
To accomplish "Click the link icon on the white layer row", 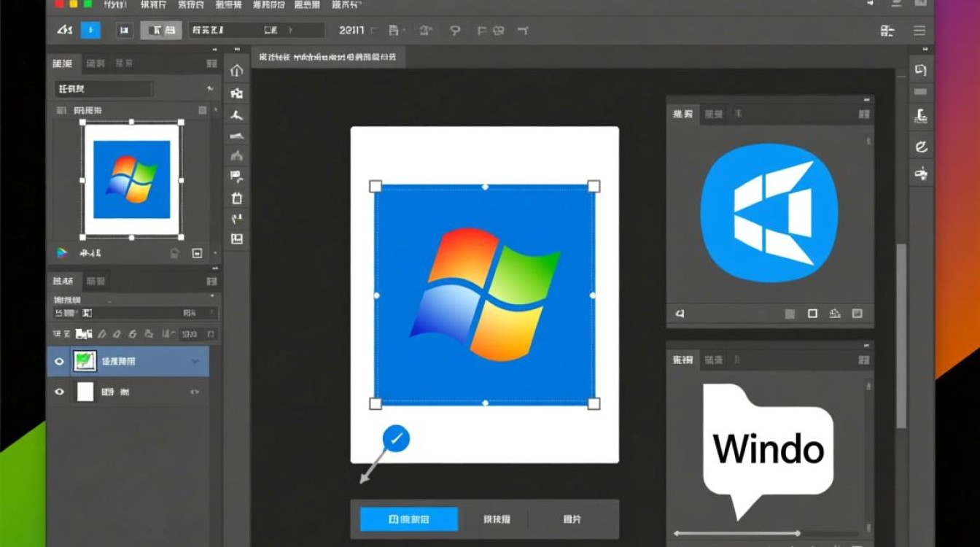I will click(195, 392).
